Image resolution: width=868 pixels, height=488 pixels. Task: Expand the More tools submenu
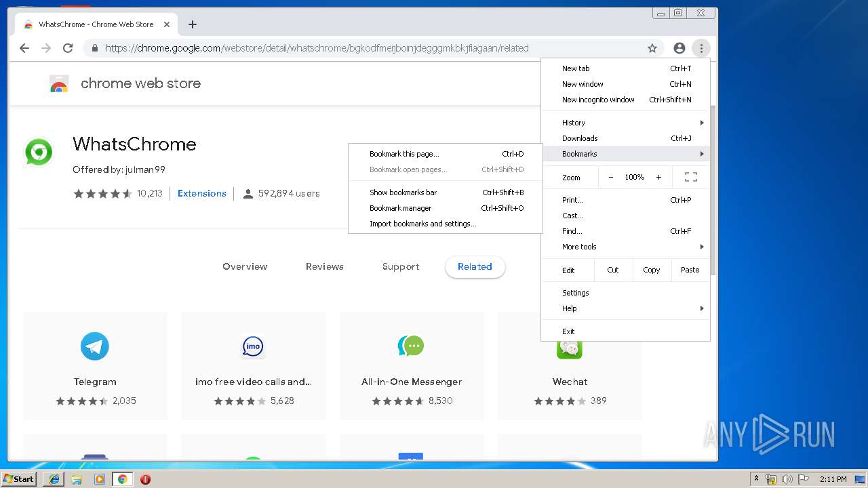[625, 247]
